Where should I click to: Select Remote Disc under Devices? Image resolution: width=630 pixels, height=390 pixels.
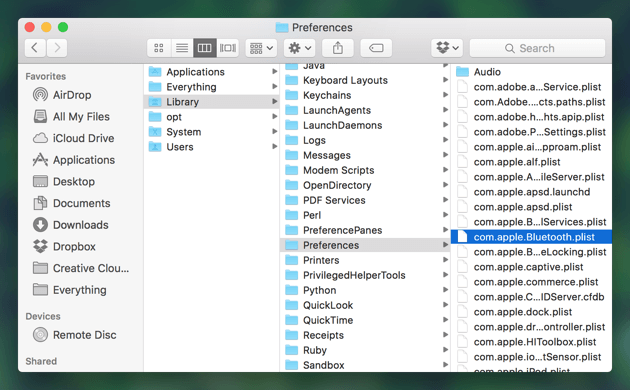(x=75, y=335)
